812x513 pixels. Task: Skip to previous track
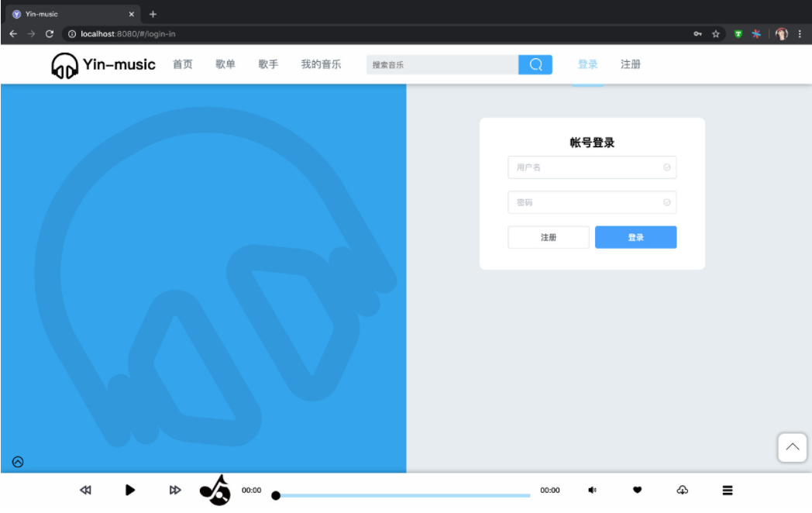[85, 490]
